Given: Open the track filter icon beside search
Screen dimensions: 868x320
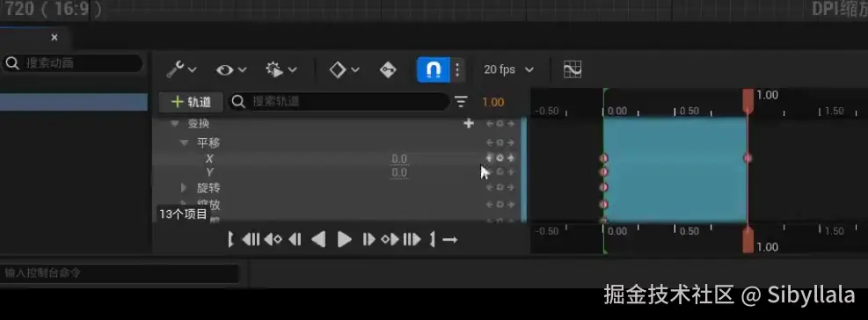Looking at the screenshot, I should pos(461,101).
